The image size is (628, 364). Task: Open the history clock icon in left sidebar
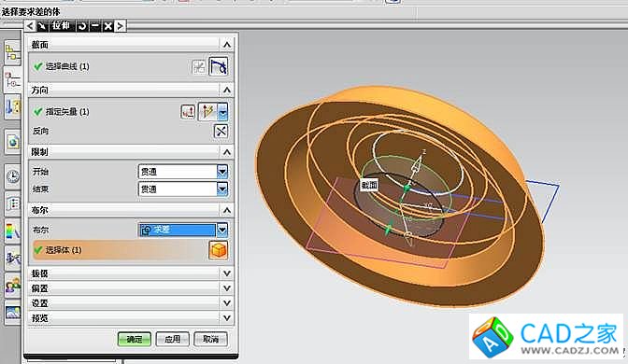tap(13, 176)
